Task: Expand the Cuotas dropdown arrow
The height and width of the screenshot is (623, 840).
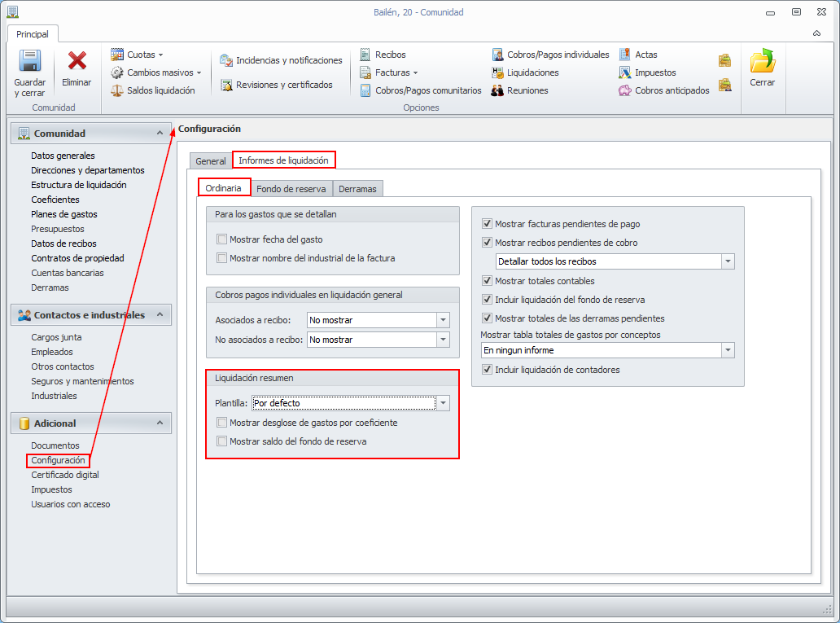Action: tap(160, 55)
